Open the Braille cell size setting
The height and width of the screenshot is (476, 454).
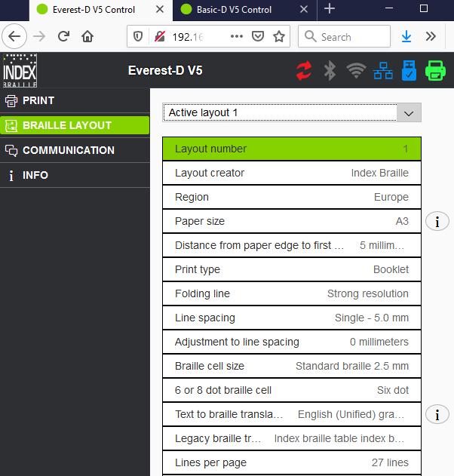click(x=292, y=366)
